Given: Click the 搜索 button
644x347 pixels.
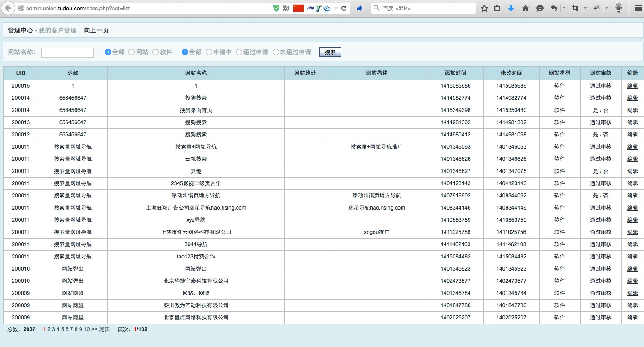Looking at the screenshot, I should [x=330, y=52].
